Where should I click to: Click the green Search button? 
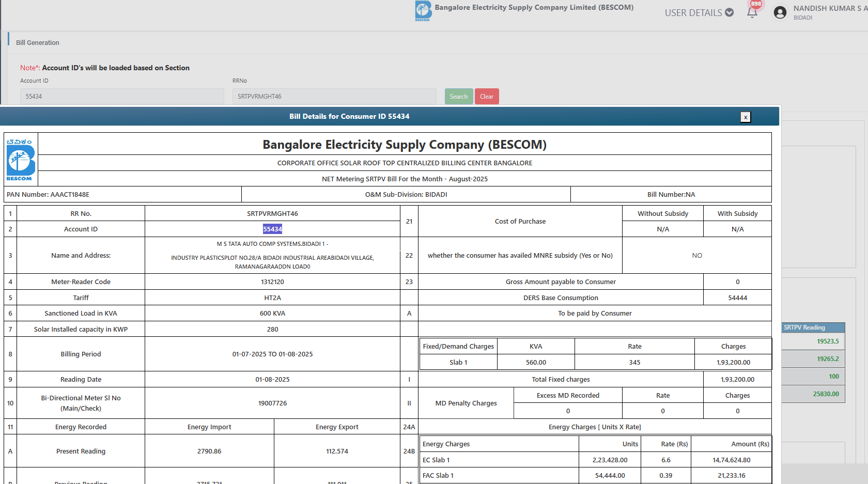[459, 97]
